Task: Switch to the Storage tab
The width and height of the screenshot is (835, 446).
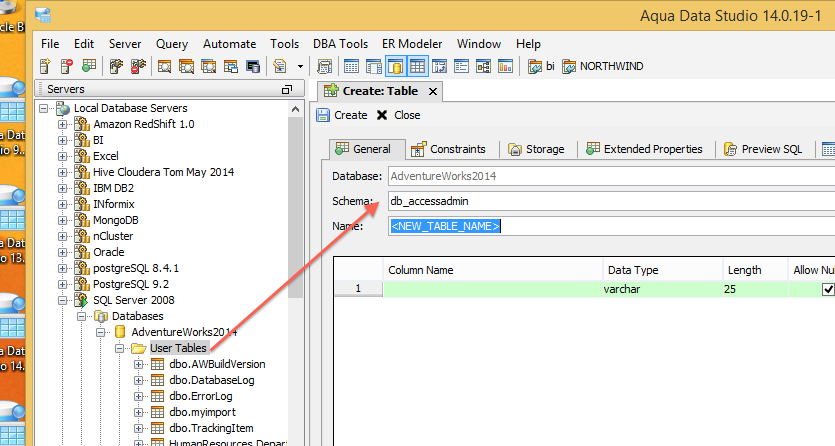Action: pos(536,149)
